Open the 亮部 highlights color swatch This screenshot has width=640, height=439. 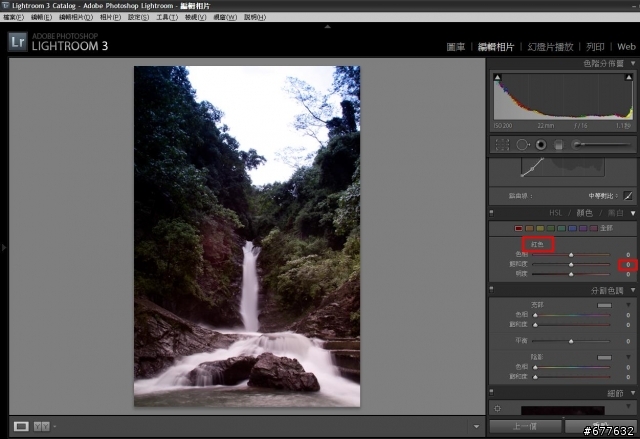604,305
